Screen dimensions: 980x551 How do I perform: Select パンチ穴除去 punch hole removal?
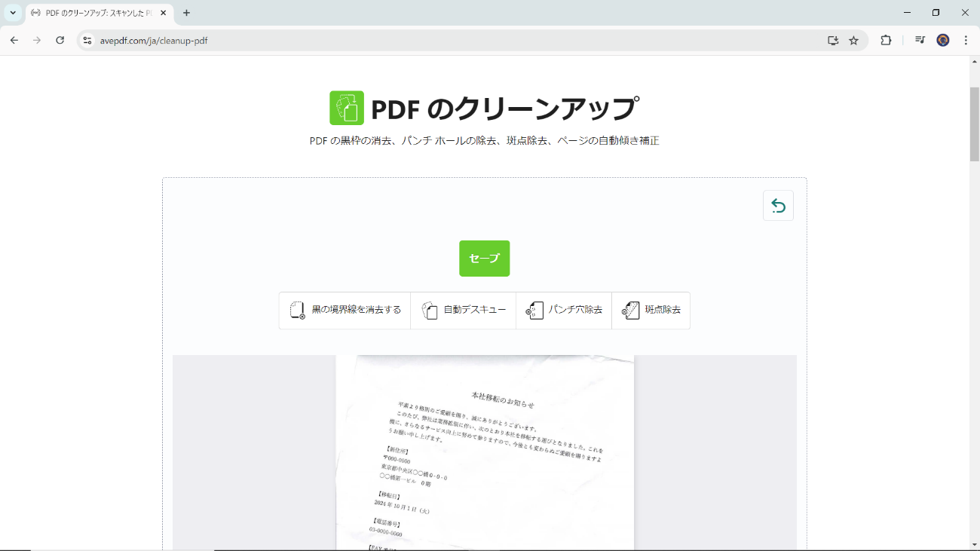click(x=564, y=311)
